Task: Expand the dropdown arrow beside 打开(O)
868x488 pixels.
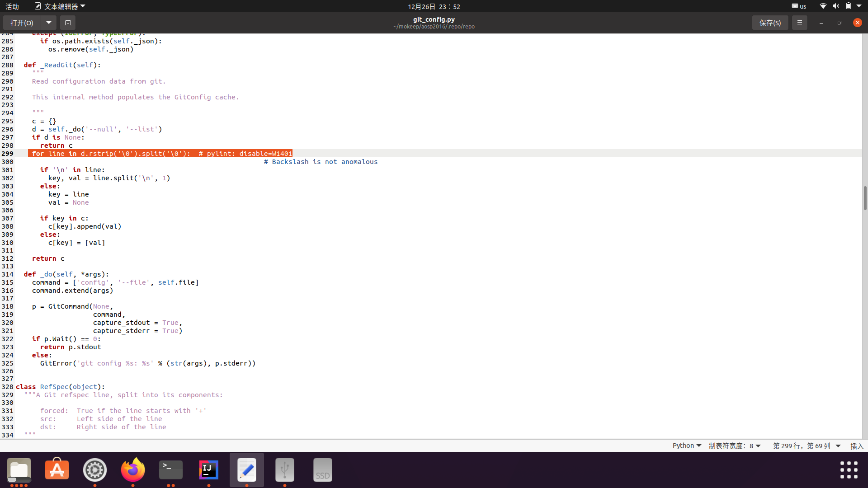Action: click(48, 23)
